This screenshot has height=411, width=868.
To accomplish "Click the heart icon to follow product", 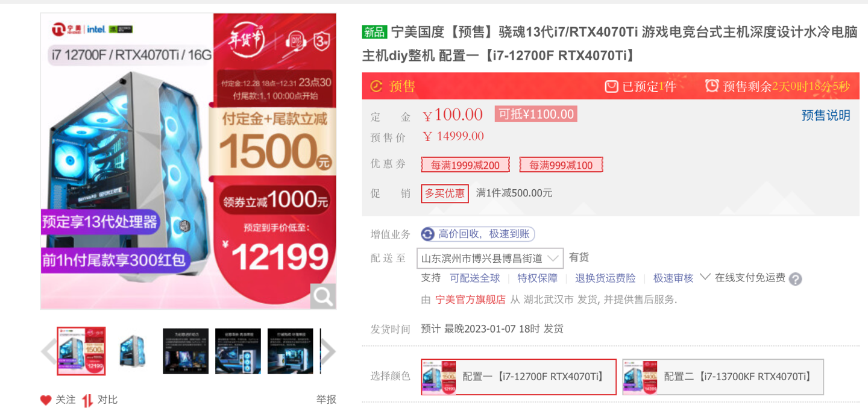I will [x=46, y=400].
